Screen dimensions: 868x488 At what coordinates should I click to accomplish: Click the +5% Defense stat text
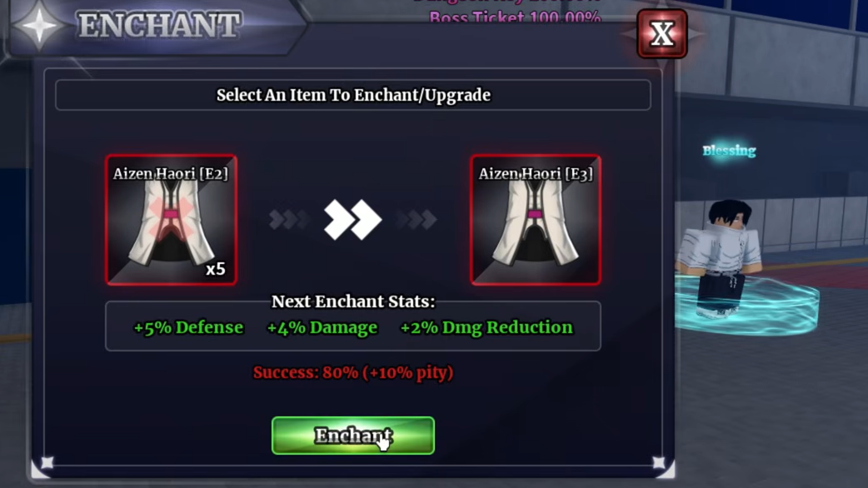point(188,327)
